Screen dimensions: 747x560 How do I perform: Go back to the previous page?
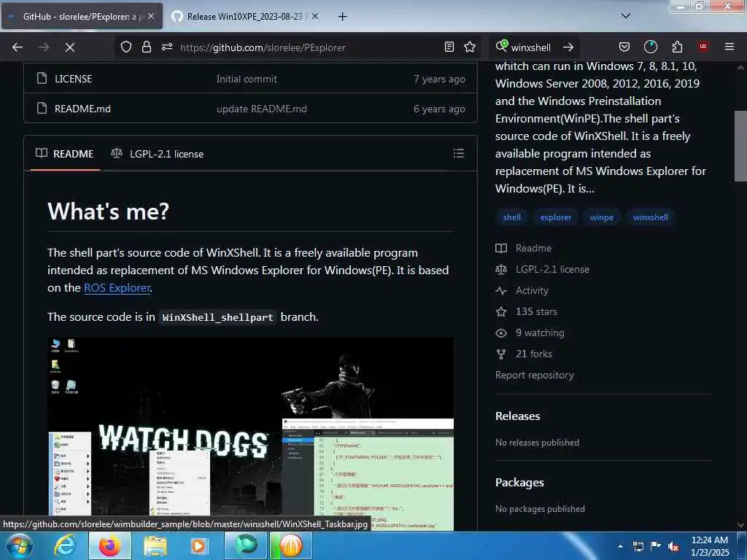click(18, 47)
